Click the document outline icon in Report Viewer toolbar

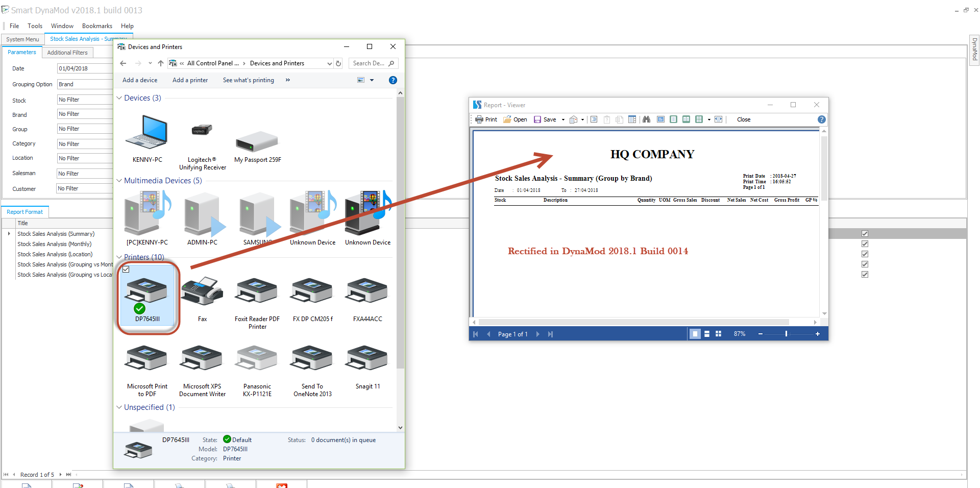[594, 119]
